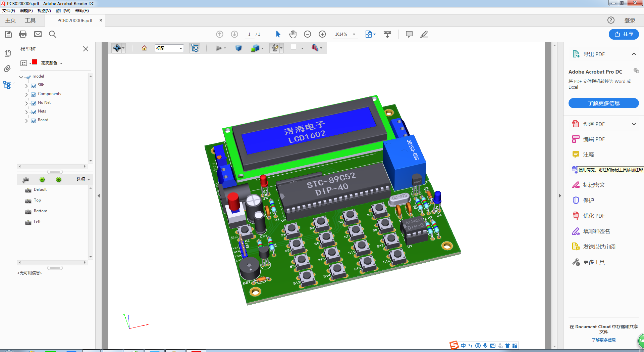Expand the Components tree node

[x=26, y=94]
